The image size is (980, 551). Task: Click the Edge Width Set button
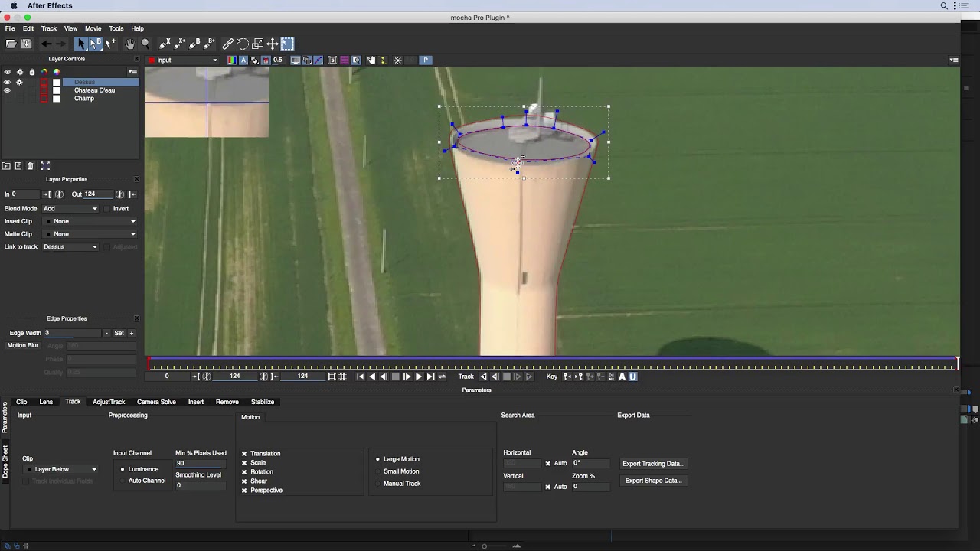(x=119, y=334)
